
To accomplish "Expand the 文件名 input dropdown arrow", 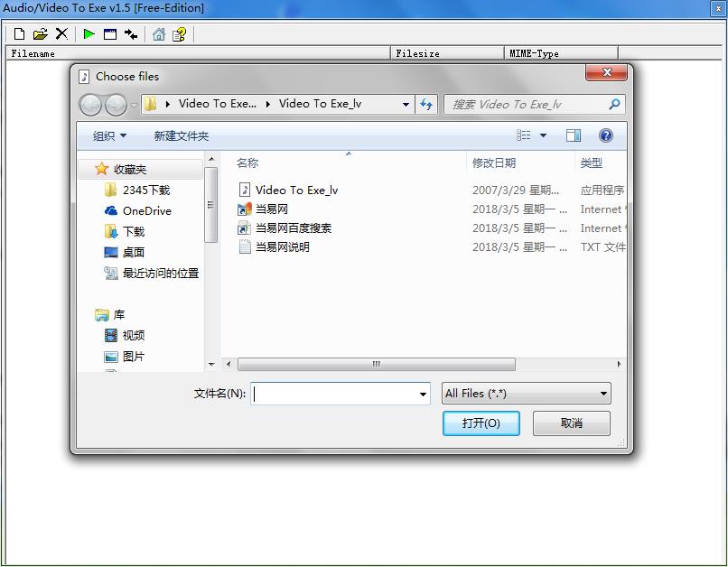I will click(x=422, y=393).
